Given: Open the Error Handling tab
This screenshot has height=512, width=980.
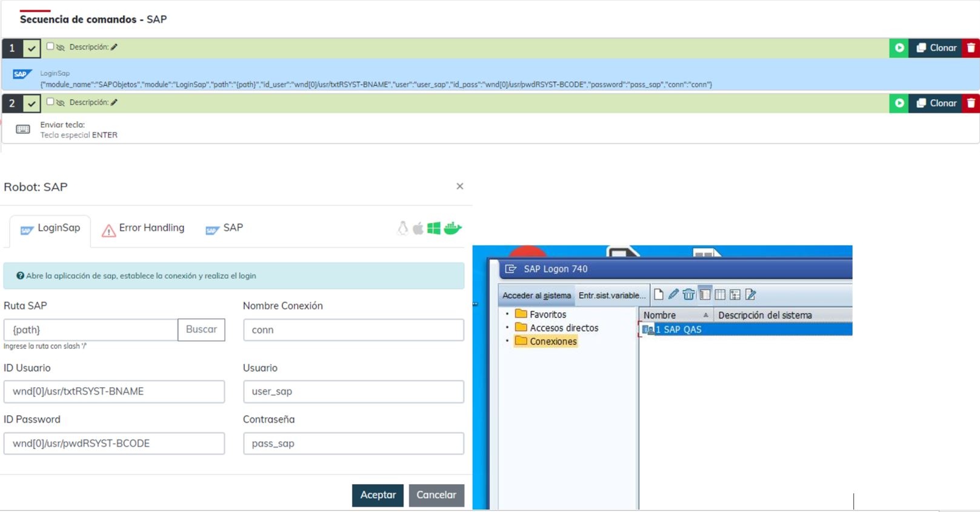Looking at the screenshot, I should (x=143, y=228).
